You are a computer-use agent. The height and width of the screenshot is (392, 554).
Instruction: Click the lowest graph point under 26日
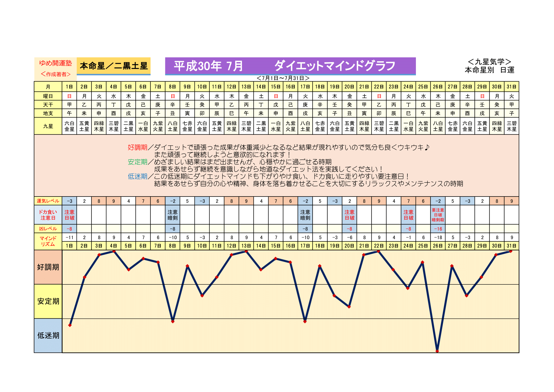[437, 351]
